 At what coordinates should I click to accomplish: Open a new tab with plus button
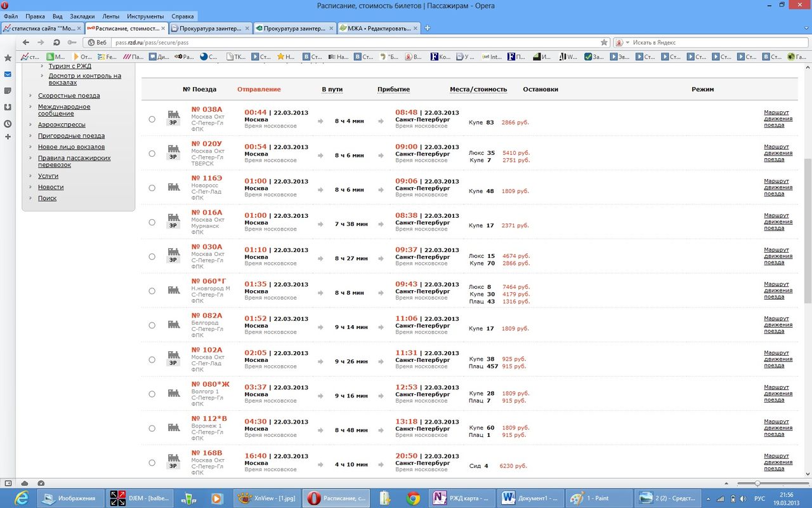pos(428,28)
